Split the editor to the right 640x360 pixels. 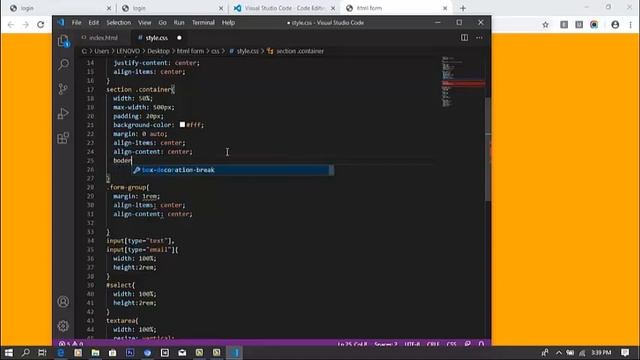464,38
